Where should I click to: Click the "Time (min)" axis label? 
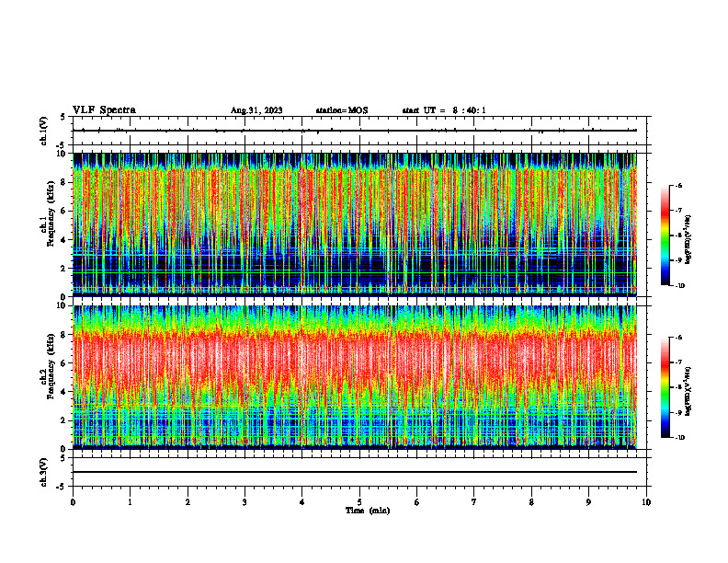pos(368,511)
